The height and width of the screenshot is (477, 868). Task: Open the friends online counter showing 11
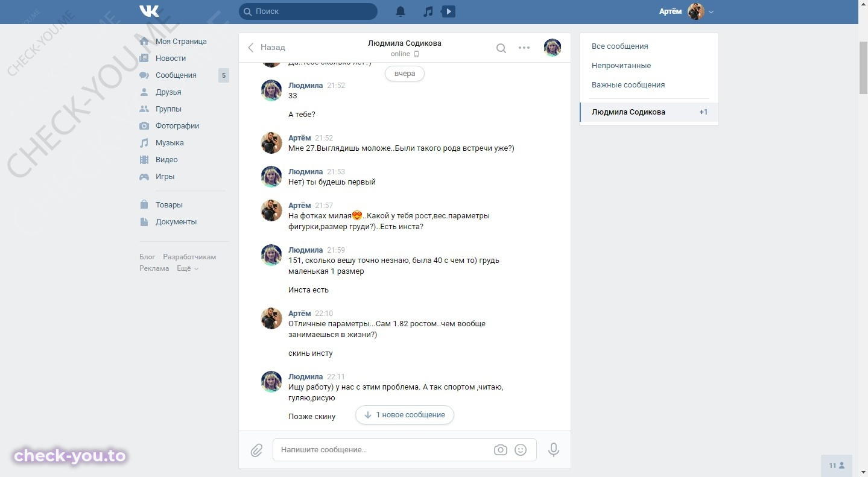837,466
